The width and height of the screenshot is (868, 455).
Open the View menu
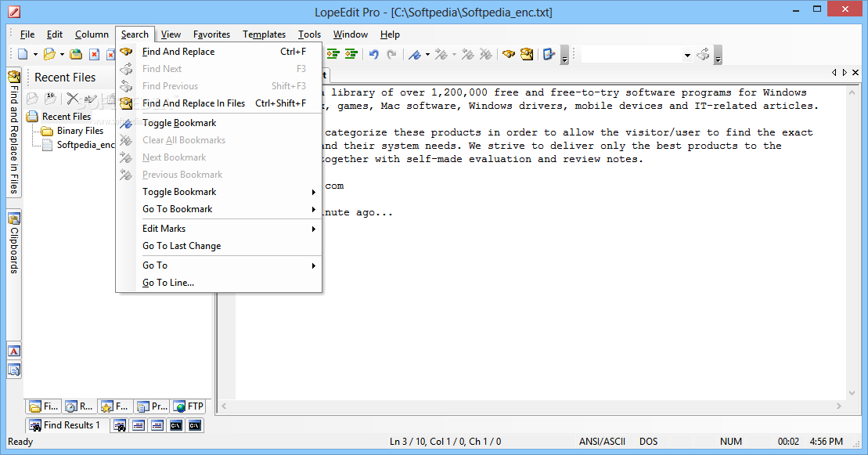171,34
